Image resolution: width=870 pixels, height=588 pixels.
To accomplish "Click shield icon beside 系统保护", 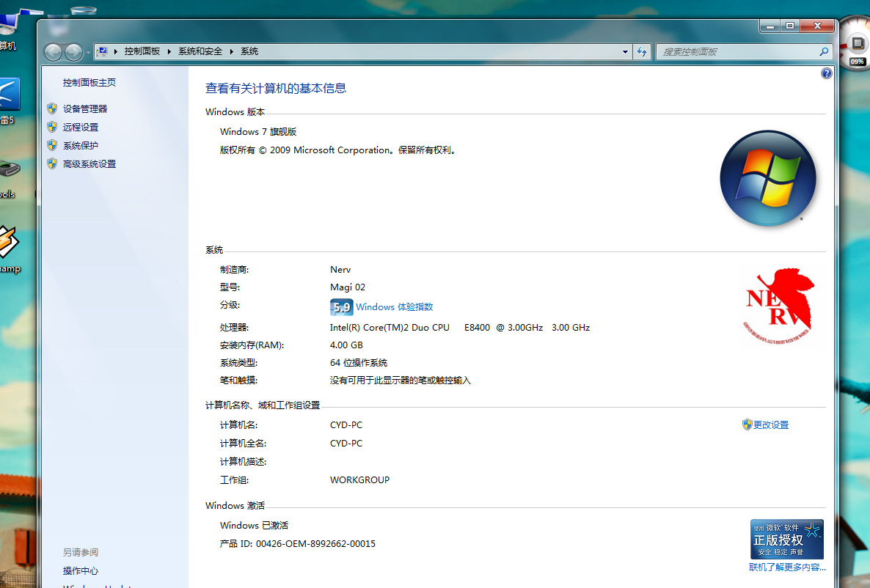I will point(52,144).
